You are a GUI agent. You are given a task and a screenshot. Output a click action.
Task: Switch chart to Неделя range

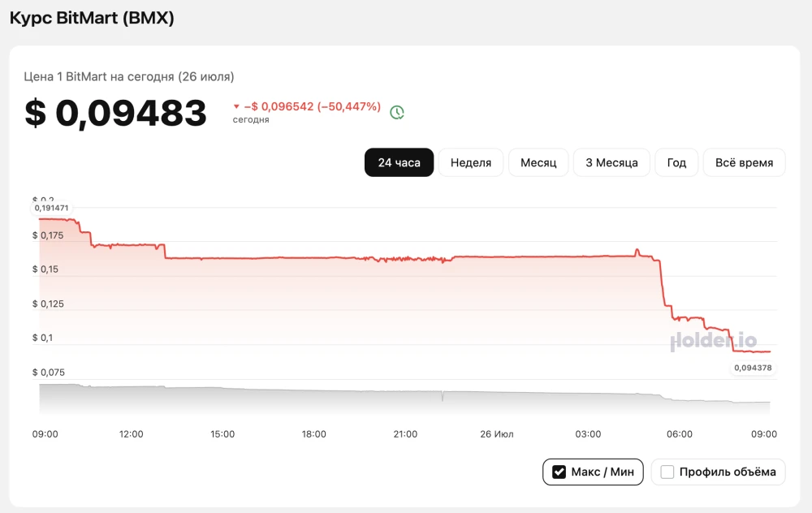tap(471, 162)
